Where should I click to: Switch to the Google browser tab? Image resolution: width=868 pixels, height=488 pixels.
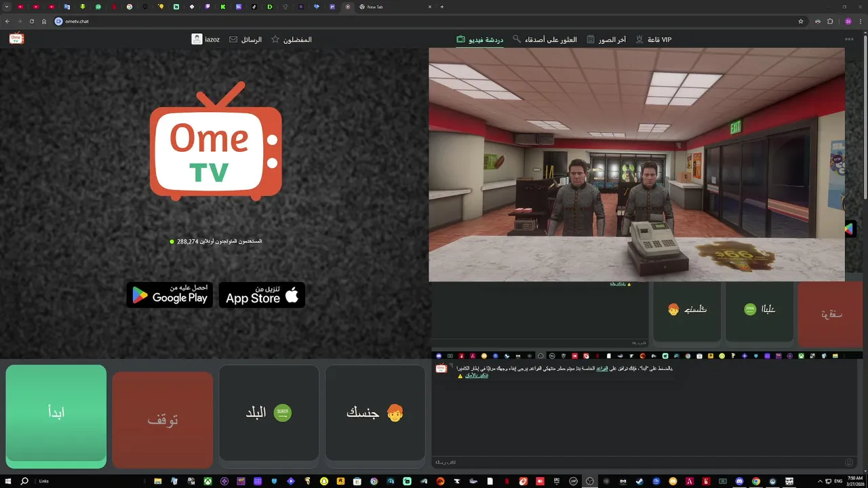[129, 7]
